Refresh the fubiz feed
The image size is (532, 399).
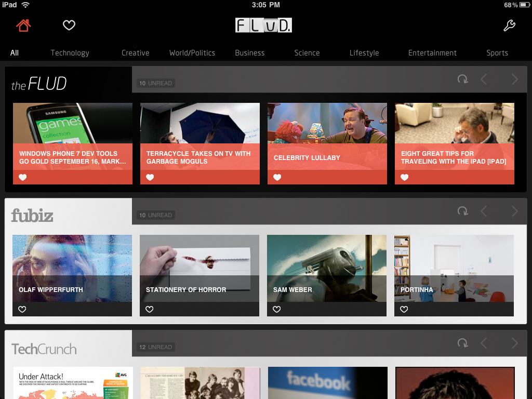pyautogui.click(x=462, y=211)
